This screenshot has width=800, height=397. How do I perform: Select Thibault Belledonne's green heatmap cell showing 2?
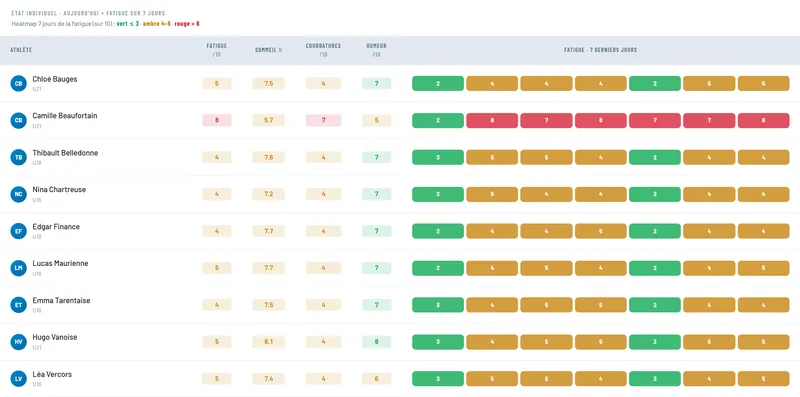pyautogui.click(x=655, y=157)
